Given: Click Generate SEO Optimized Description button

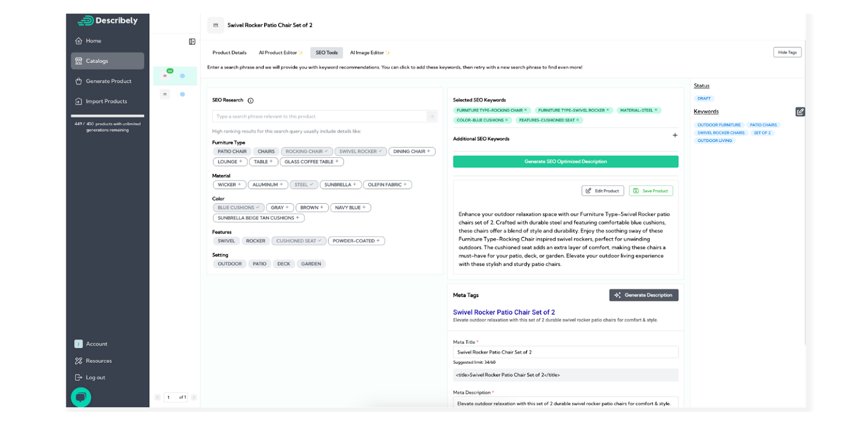Looking at the screenshot, I should pos(565,162).
